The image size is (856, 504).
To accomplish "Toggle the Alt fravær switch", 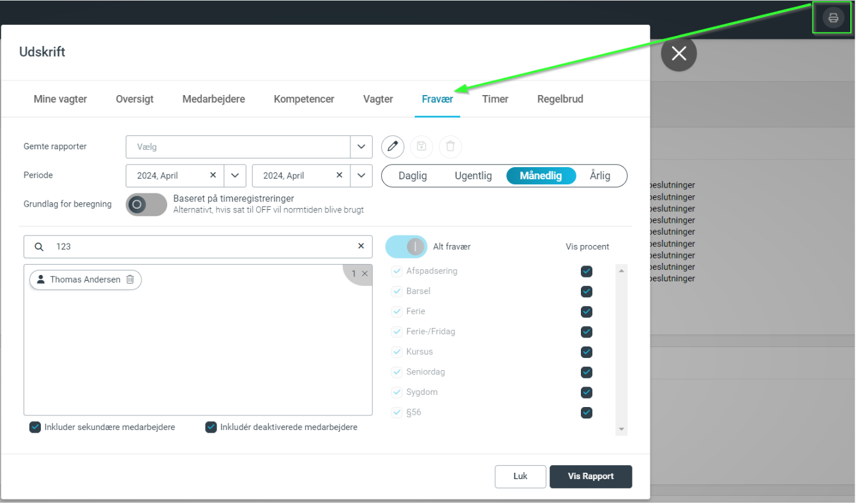I will click(406, 246).
